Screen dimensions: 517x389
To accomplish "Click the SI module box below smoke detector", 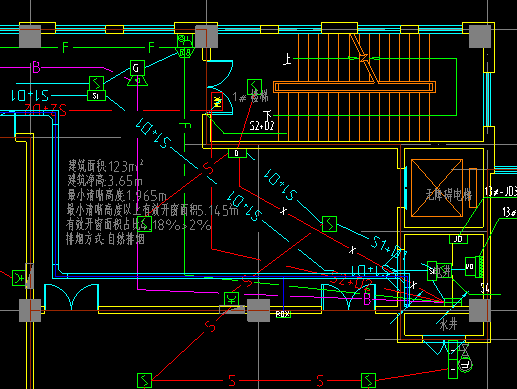I will (x=96, y=96).
